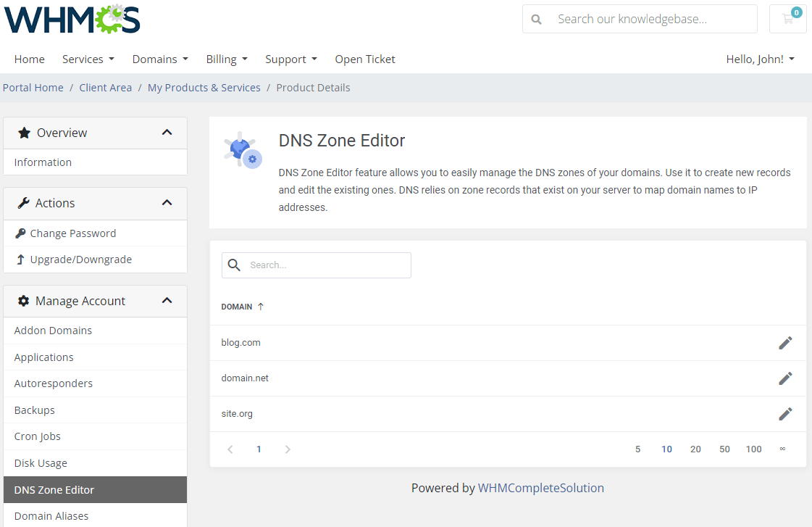812x527 pixels.
Task: Open the Services dropdown menu
Action: tap(88, 59)
